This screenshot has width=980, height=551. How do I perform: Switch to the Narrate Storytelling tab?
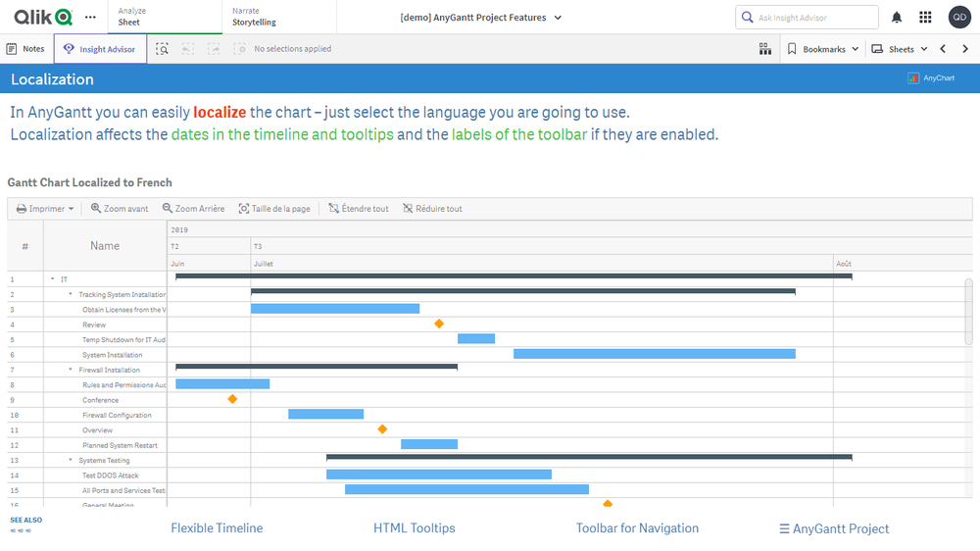pyautogui.click(x=254, y=17)
